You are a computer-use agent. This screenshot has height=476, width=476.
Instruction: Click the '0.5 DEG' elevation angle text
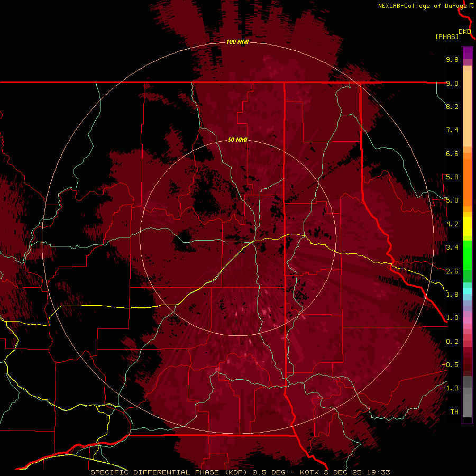[269, 472]
